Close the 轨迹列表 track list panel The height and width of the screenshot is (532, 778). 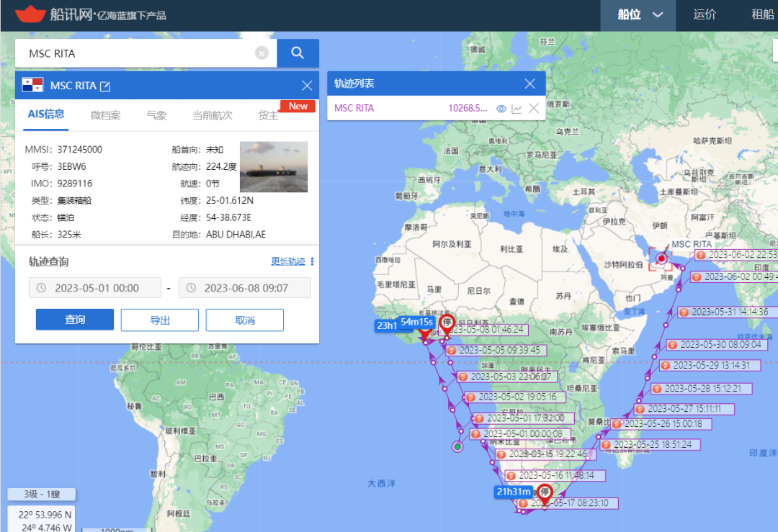click(x=530, y=84)
